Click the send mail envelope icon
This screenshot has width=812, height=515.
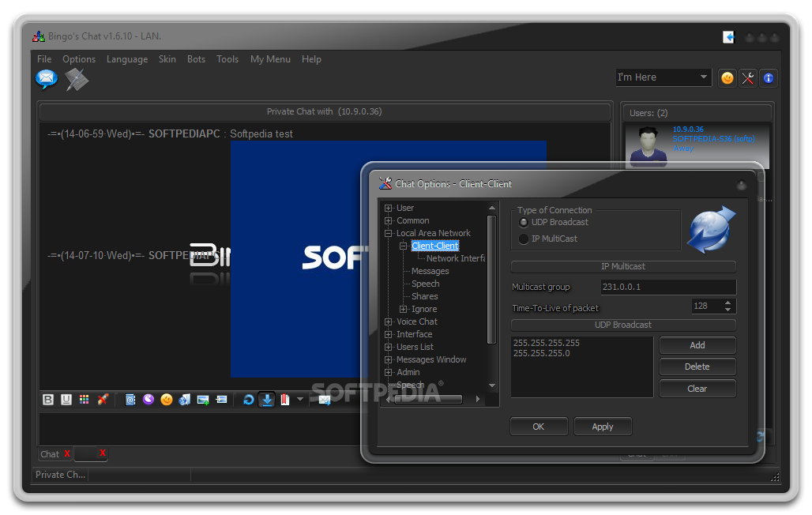325,400
